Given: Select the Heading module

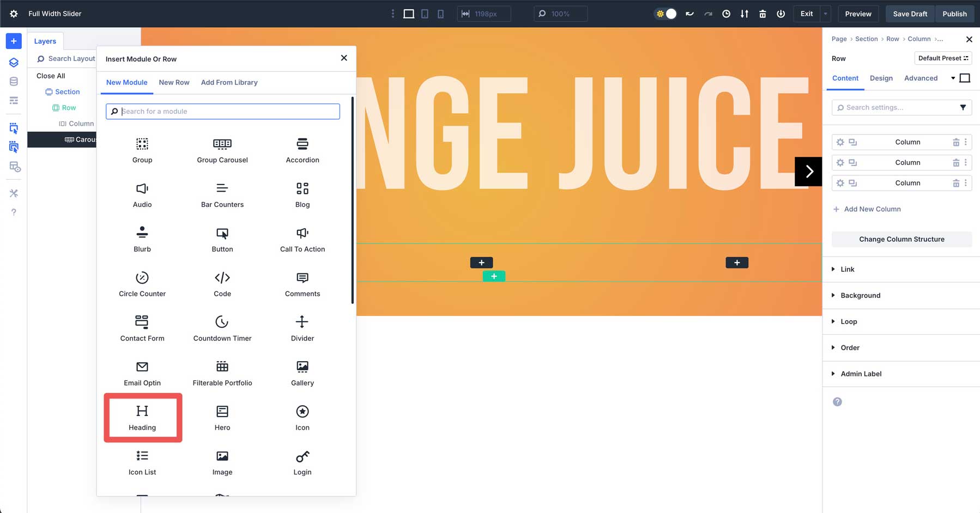Looking at the screenshot, I should point(142,417).
